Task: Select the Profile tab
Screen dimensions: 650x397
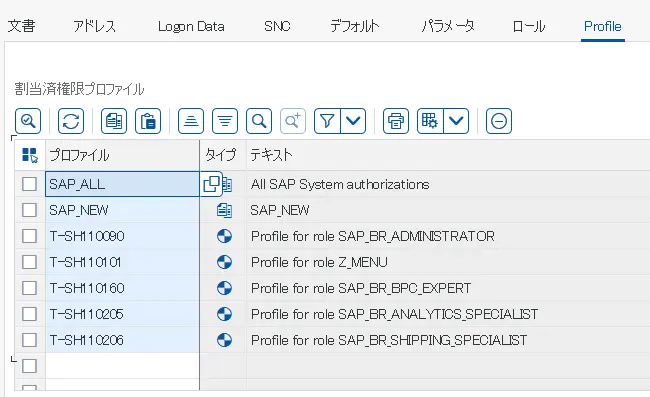Action: (603, 26)
